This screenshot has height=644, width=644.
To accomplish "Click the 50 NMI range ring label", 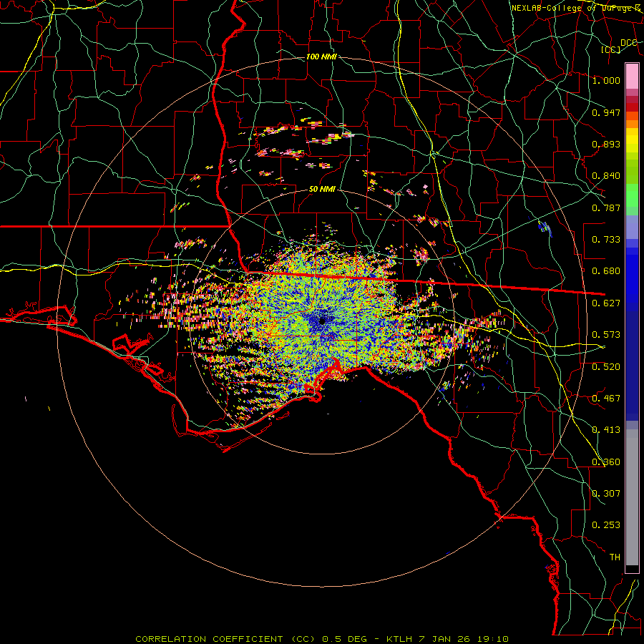I will click(322, 190).
